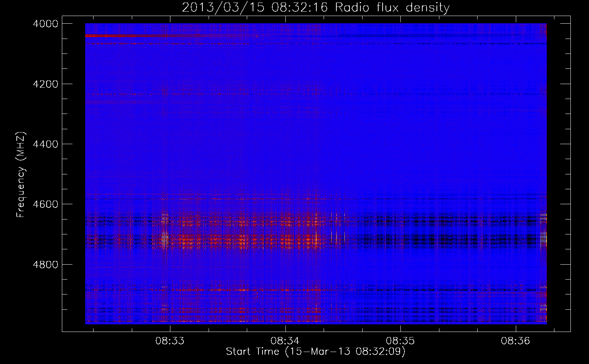Viewport: 589px width, 364px height.
Task: Click the 4400 frequency tick label
Action: click(x=45, y=144)
